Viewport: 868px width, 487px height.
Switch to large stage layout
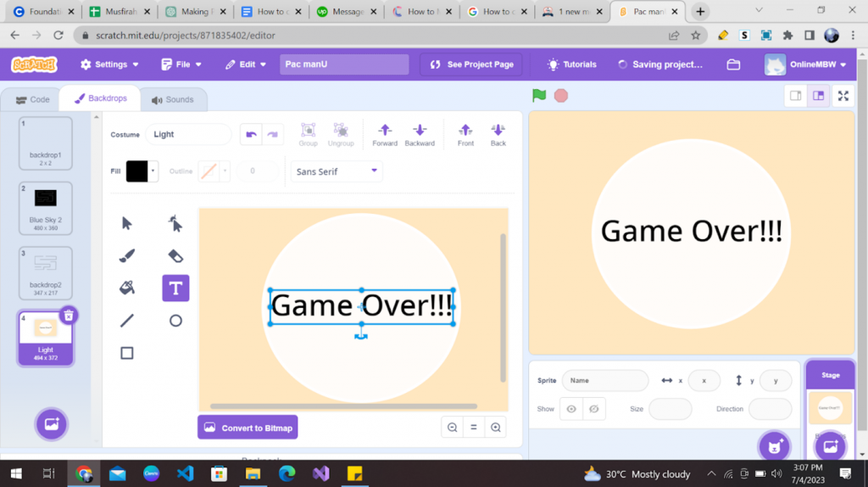818,96
